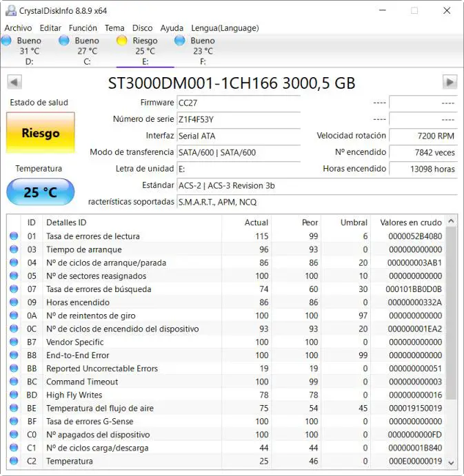Click the Peor column header
Image resolution: width=464 pixels, height=476 pixels.
[296, 223]
